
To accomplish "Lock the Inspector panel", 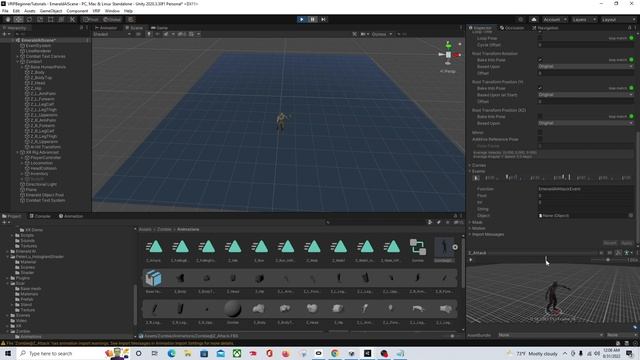I will pyautogui.click(x=629, y=28).
